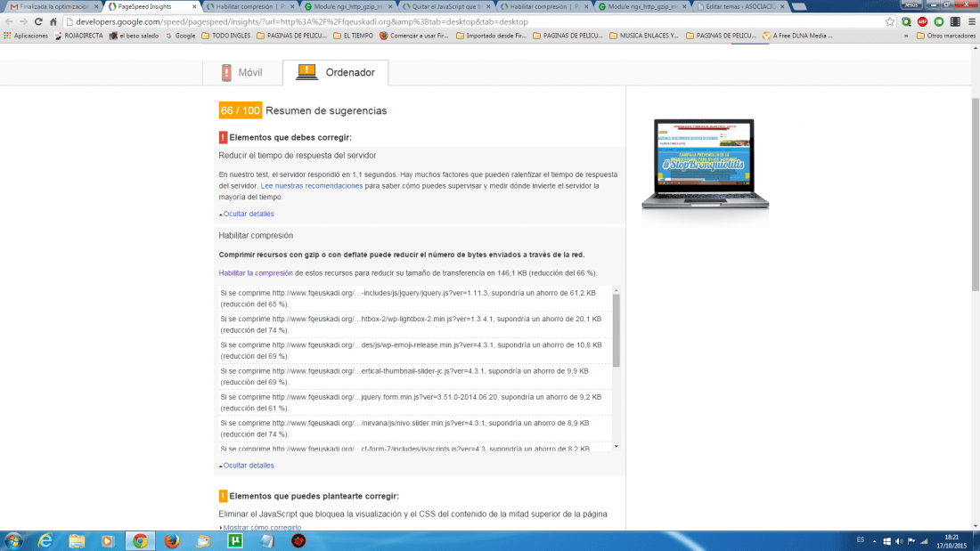Open the Google bookmark

[180, 36]
